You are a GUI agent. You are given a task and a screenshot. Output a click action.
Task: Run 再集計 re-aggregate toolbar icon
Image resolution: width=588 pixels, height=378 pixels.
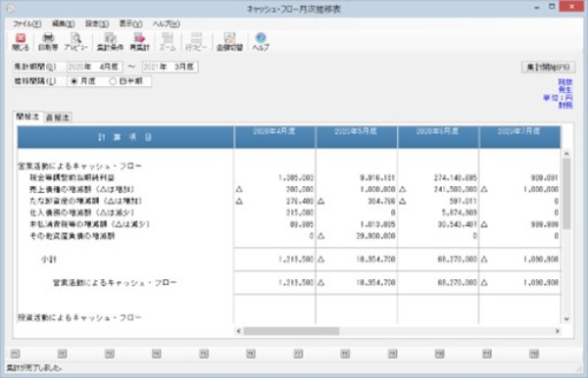pyautogui.click(x=139, y=41)
